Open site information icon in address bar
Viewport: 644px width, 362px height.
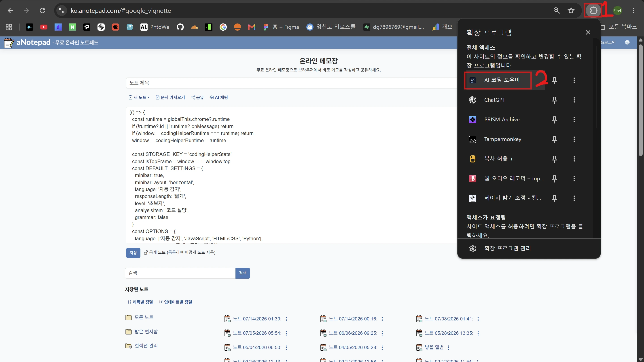pos(62,11)
